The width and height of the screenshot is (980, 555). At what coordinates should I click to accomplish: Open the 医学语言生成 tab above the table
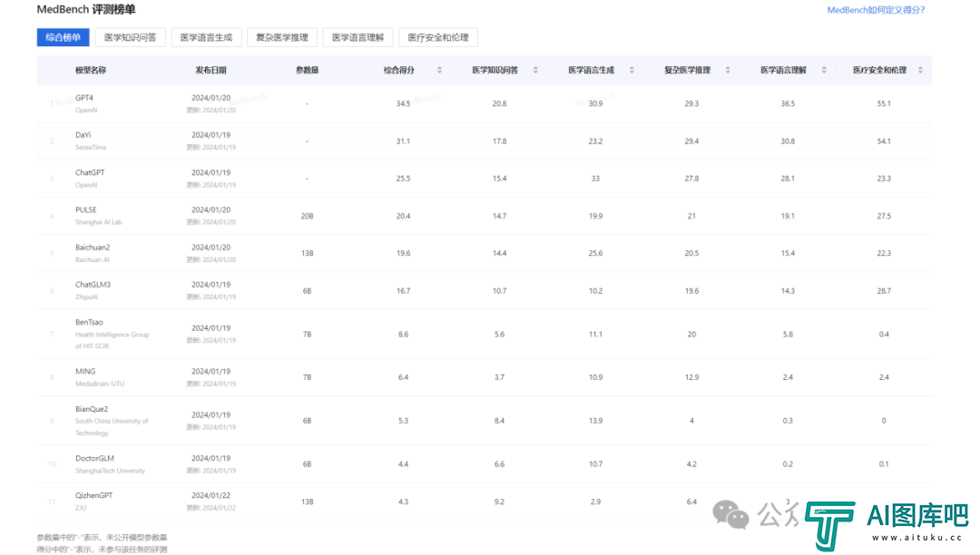pyautogui.click(x=206, y=37)
